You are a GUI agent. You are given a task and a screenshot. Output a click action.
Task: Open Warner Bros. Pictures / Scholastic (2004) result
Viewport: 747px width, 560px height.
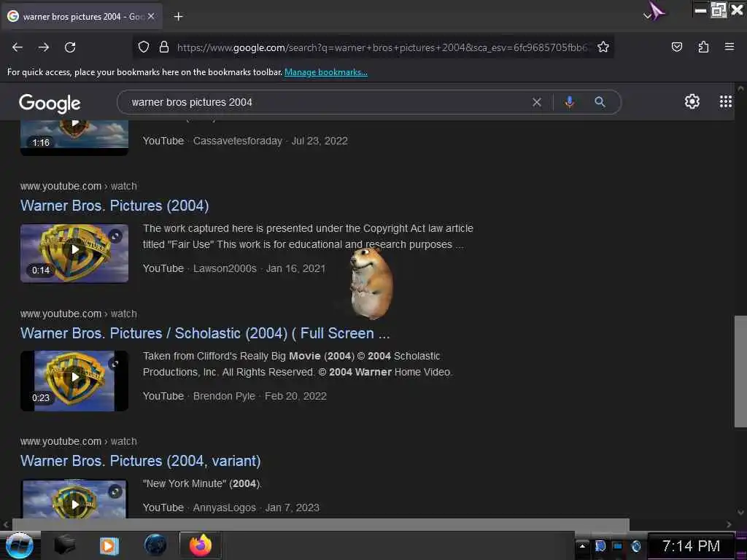[205, 333]
